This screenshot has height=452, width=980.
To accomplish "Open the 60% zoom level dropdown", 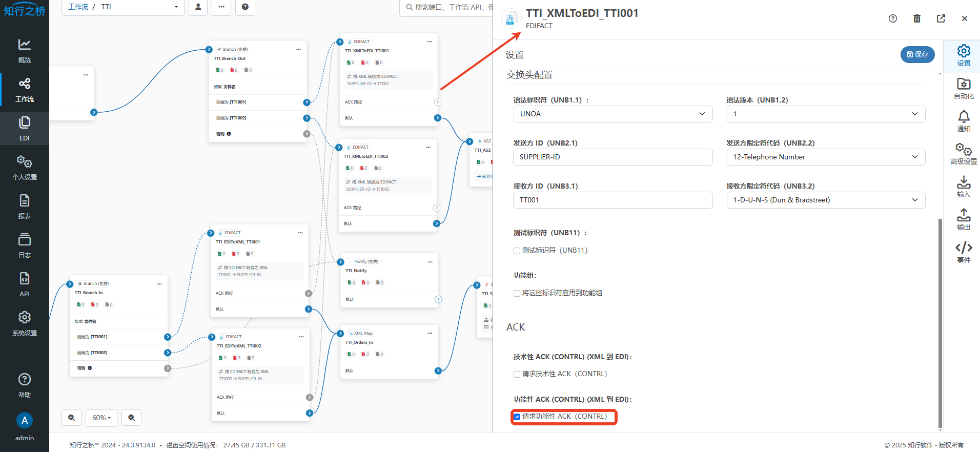I will click(101, 418).
